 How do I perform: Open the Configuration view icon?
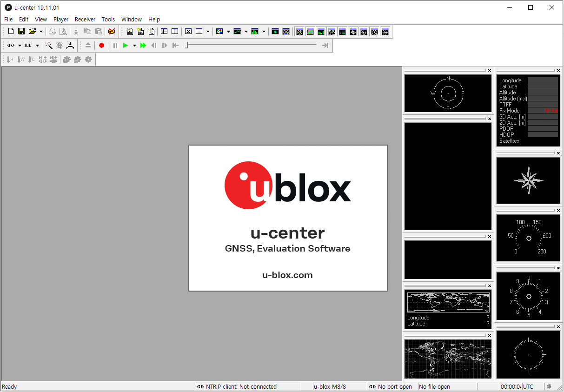pyautogui.click(x=175, y=32)
